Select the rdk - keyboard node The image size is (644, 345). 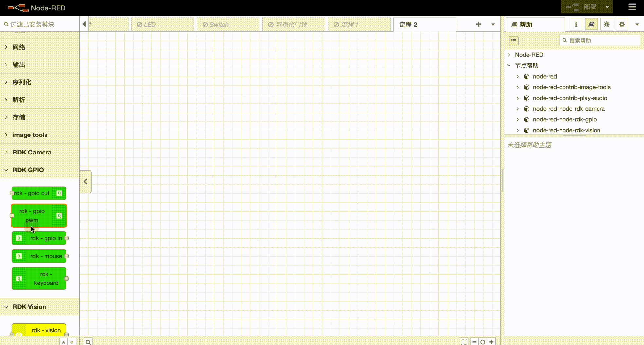(39, 279)
